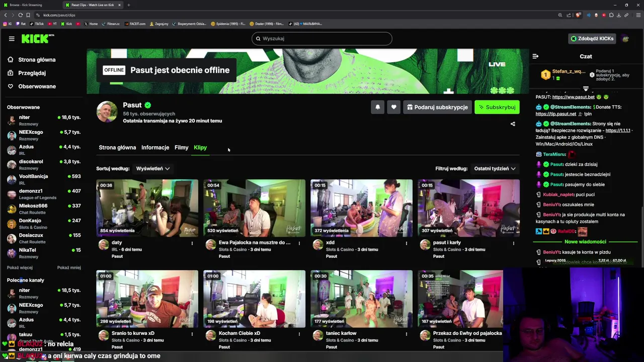Viewport: 644px width, 362px height.
Task: Open DonKasjo channel in sidebar
Action: [x=44, y=223]
